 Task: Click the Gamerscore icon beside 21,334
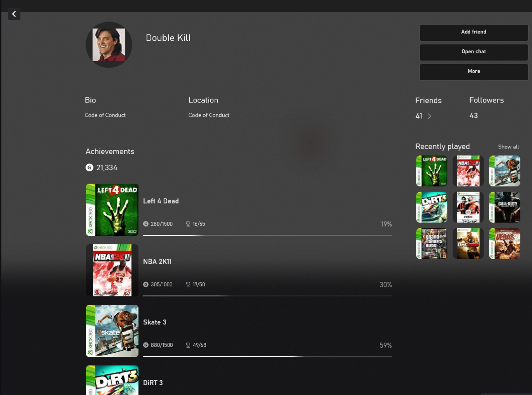tap(89, 167)
